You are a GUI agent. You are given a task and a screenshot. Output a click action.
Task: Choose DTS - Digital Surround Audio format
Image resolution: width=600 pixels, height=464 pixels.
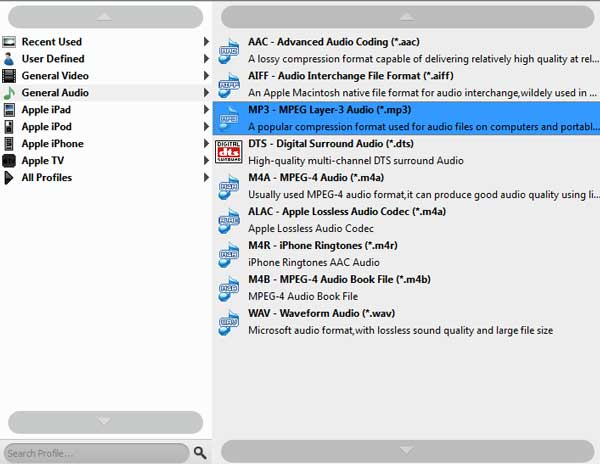(x=406, y=152)
